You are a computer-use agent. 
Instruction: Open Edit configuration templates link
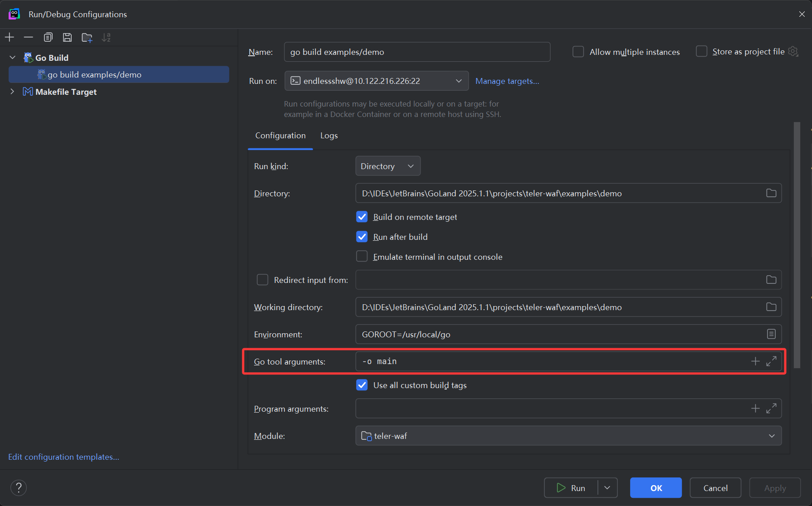pos(64,457)
